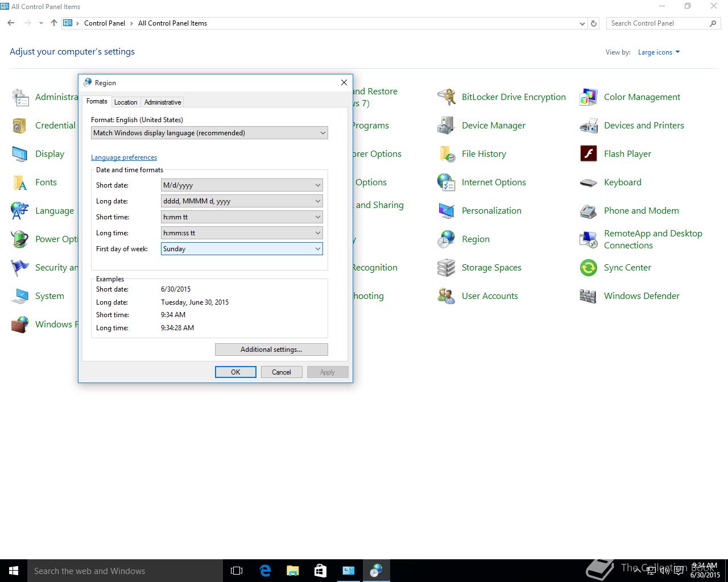Switch to the Formats tab
This screenshot has height=582, width=728.
point(97,101)
